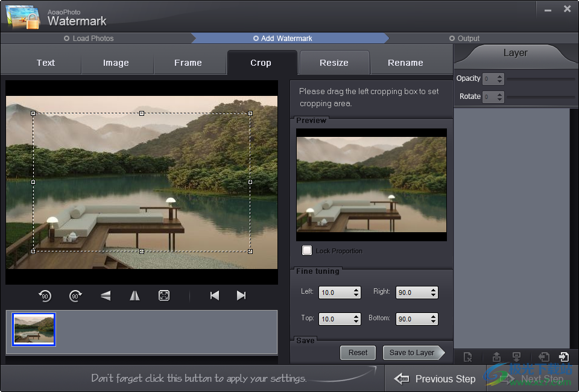Decrease the Right crop value with down arrow
Screen dimensions: 579x392
tap(433, 295)
